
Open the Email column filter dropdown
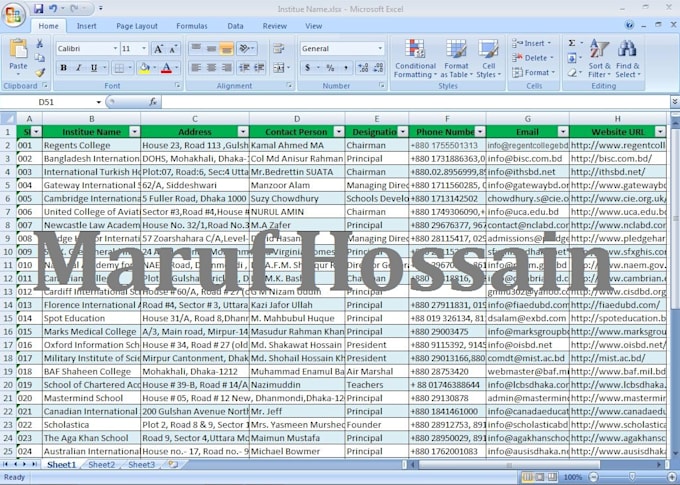click(563, 132)
